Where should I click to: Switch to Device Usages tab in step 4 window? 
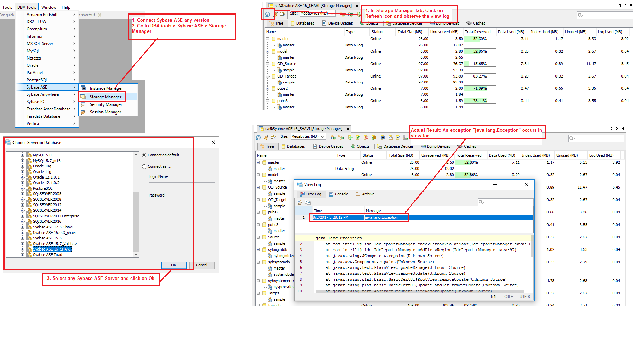(x=337, y=23)
